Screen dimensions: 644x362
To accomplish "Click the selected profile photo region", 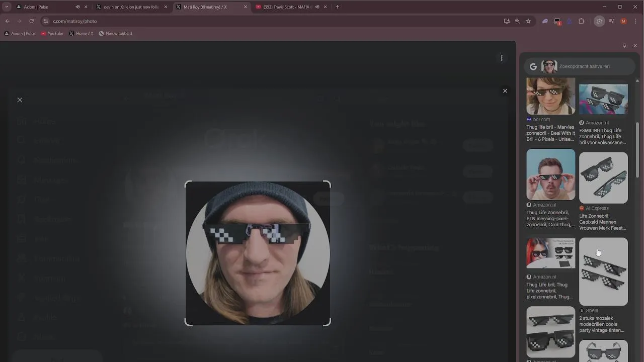I will (258, 253).
